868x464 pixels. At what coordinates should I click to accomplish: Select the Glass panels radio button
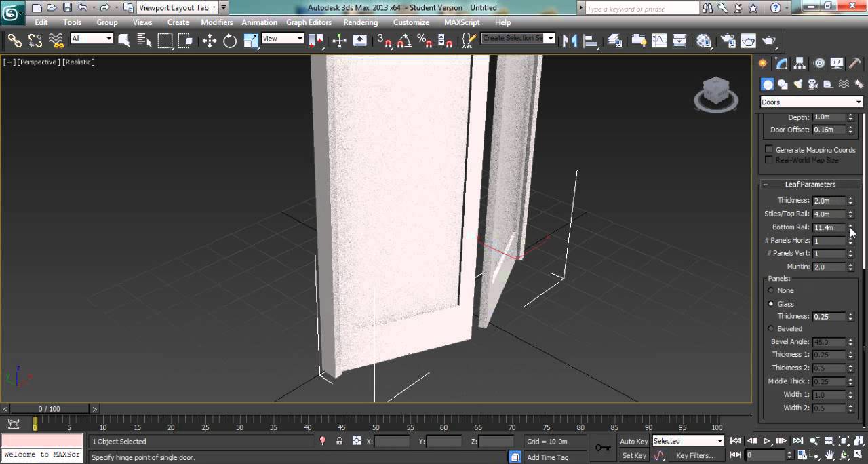pos(770,304)
